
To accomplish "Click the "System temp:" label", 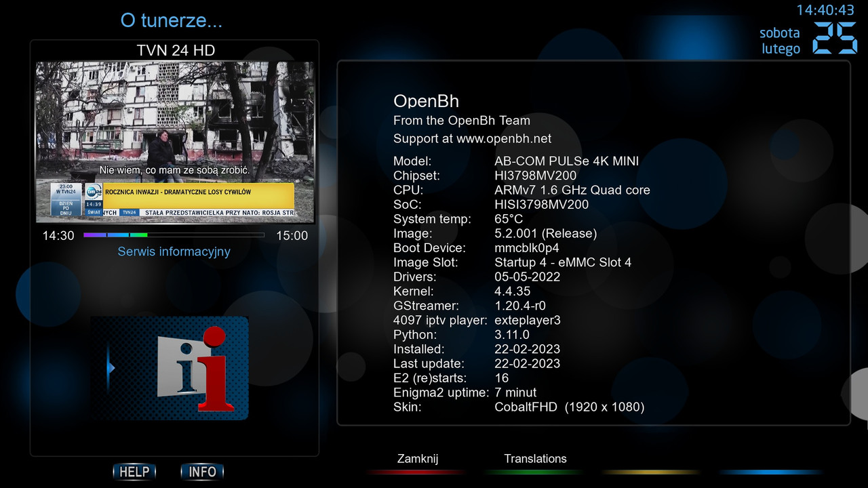I will (x=432, y=219).
